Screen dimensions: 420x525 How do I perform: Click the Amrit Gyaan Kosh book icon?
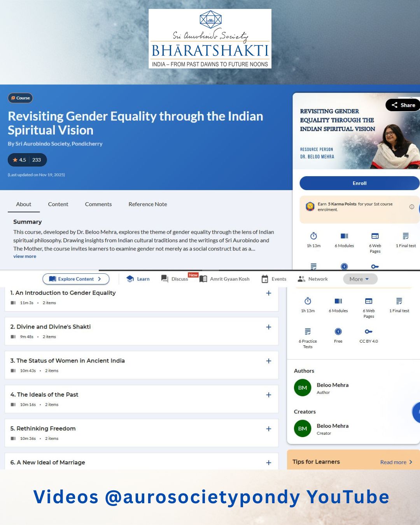click(x=203, y=279)
